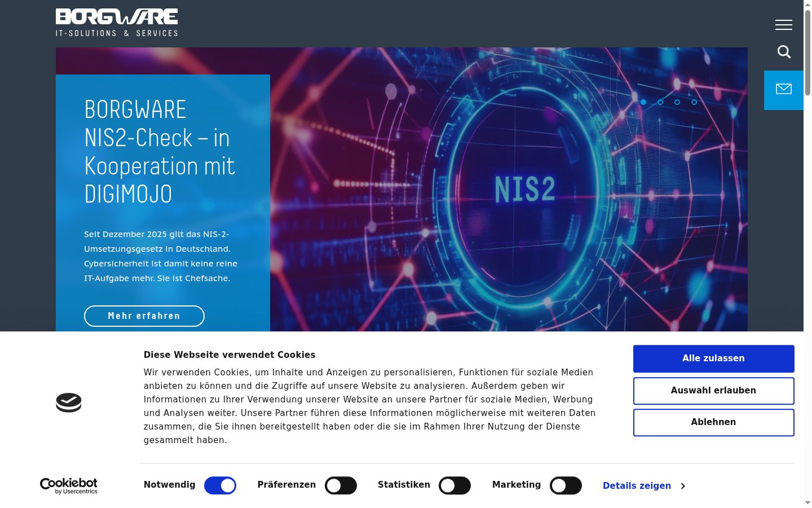Click the cookie banner brand icon
The height and width of the screenshot is (508, 812).
click(69, 402)
